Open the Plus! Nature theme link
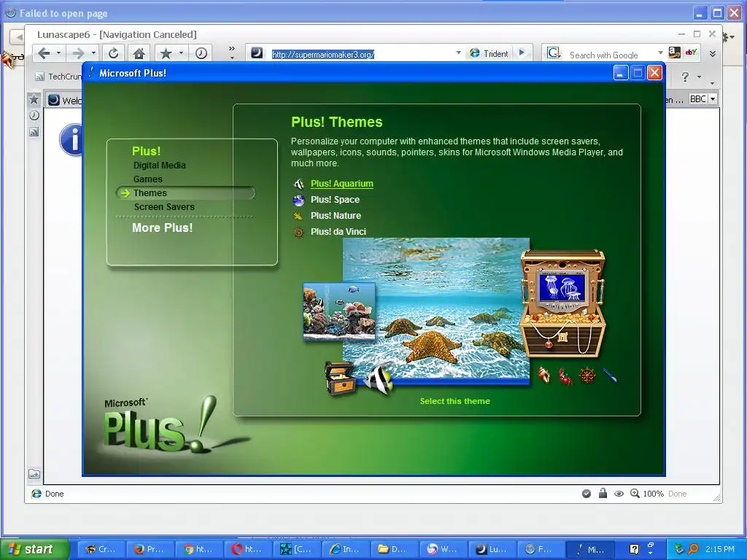This screenshot has height=560, width=747. [x=336, y=216]
